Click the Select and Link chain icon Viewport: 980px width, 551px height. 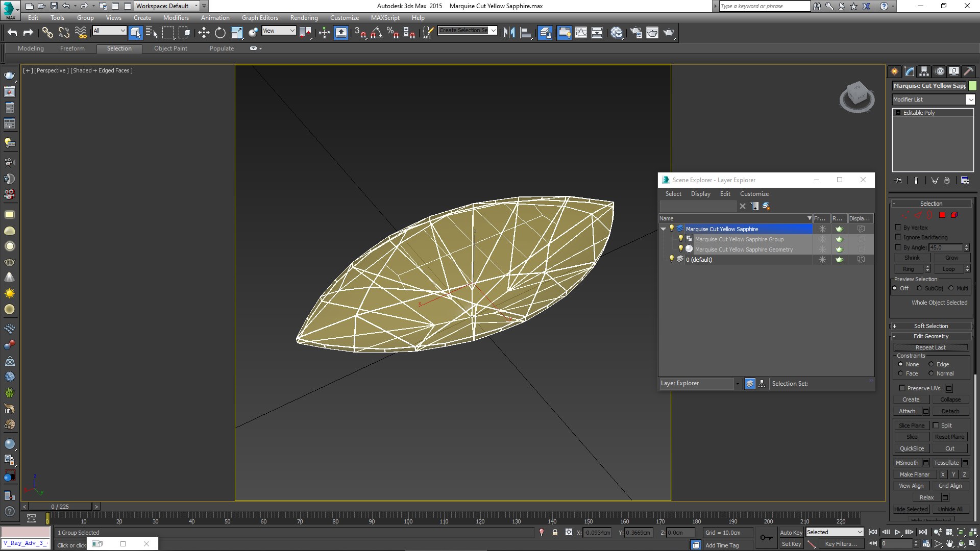pos(47,33)
